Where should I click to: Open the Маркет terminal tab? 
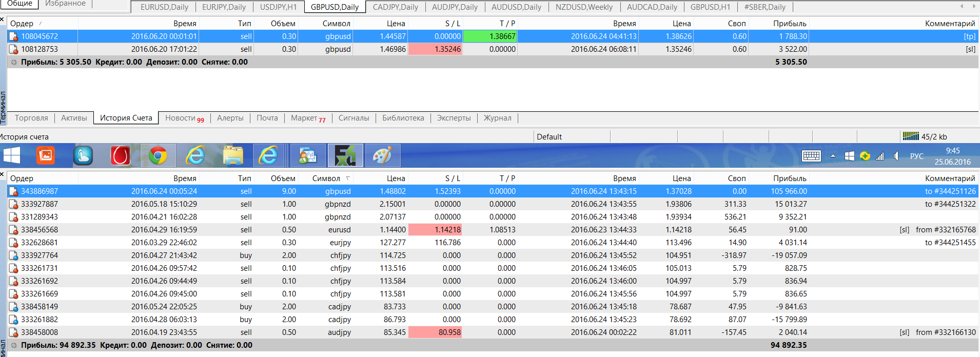point(308,118)
